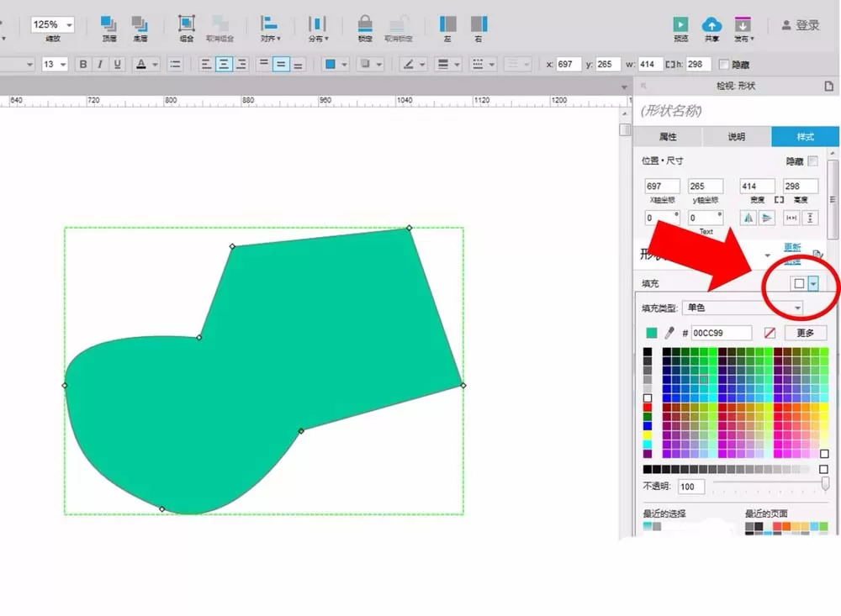Click the hex color 00CC99 input field
Viewport: 841px width, 616px height.
click(x=721, y=333)
